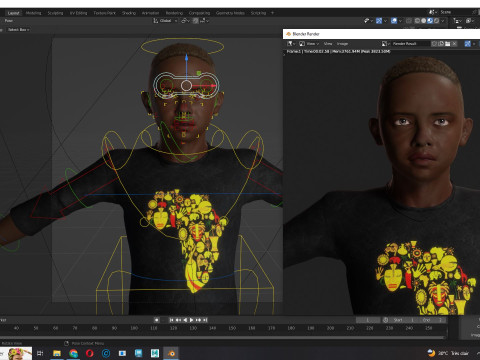
Task: Open the Animation workspace tab
Action: [x=150, y=13]
